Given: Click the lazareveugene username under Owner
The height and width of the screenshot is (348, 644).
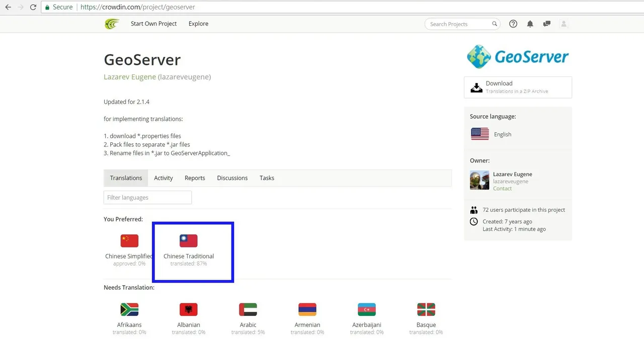Looking at the screenshot, I should 511,182.
